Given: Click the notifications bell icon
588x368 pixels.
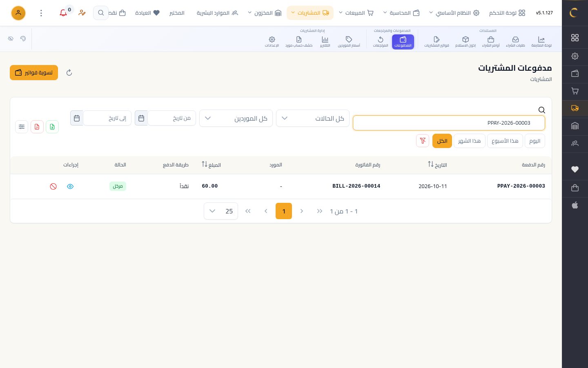Looking at the screenshot, I should click(x=63, y=13).
